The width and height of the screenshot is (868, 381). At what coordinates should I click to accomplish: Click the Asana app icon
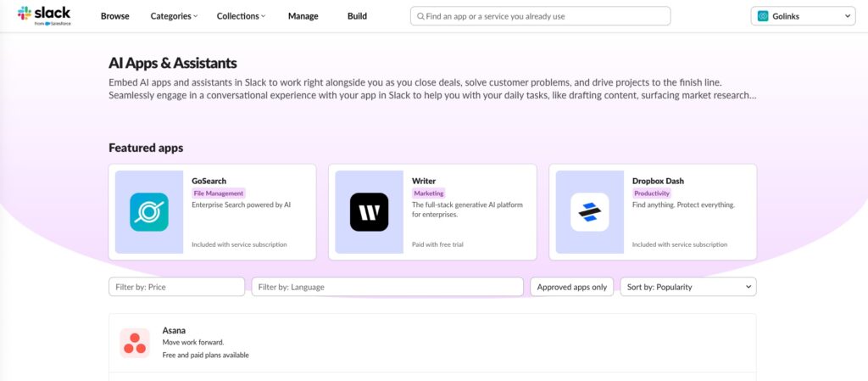[135, 343]
